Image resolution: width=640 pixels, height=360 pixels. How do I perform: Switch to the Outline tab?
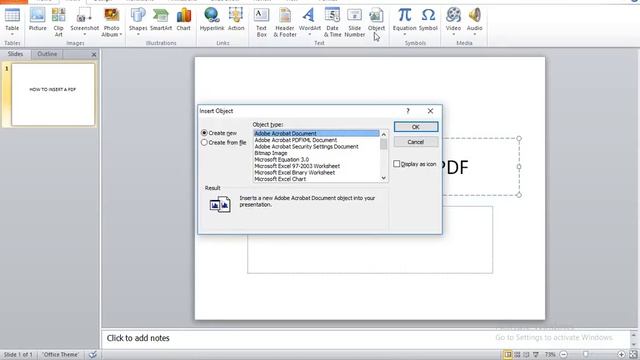(x=47, y=54)
